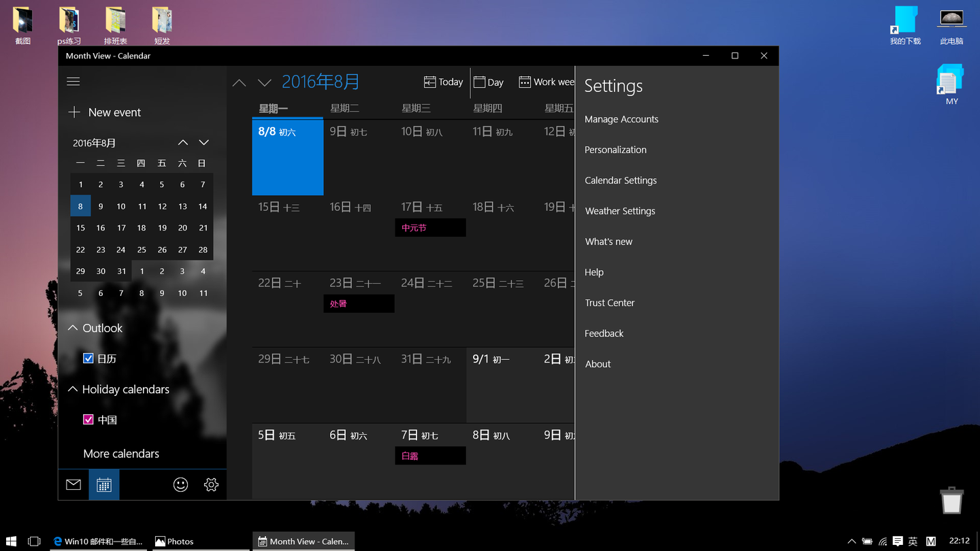The image size is (980, 551).
Task: Select 20 in the mini calendar
Action: click(182, 228)
